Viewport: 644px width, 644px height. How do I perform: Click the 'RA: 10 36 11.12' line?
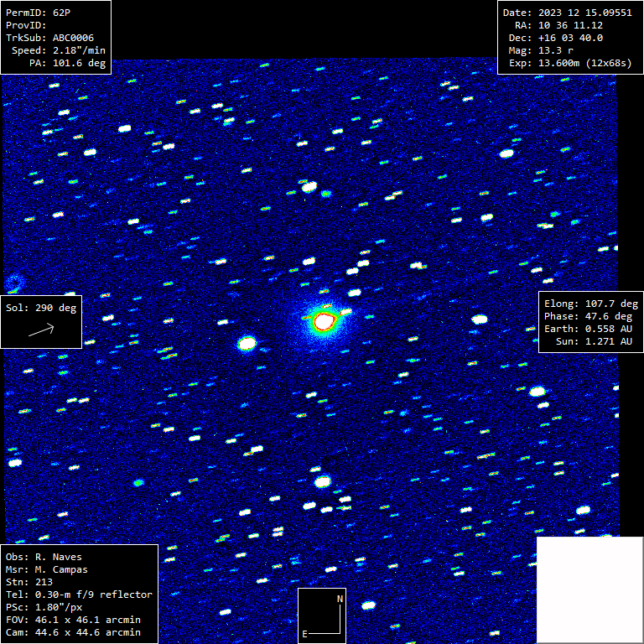(559, 25)
